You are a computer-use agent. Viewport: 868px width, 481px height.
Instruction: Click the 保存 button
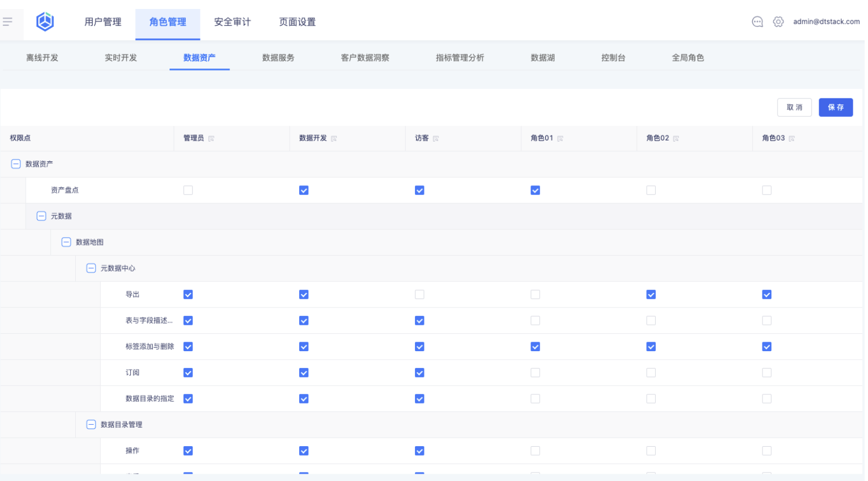835,107
